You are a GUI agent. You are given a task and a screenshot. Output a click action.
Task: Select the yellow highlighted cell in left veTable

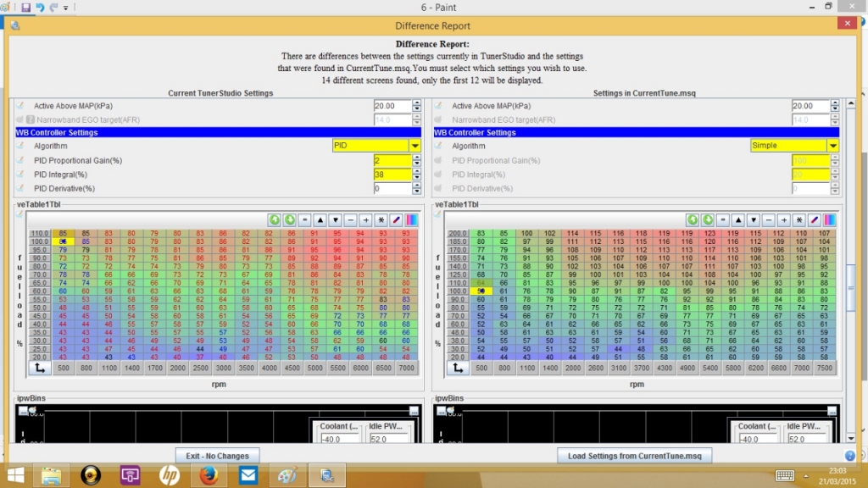(x=63, y=241)
